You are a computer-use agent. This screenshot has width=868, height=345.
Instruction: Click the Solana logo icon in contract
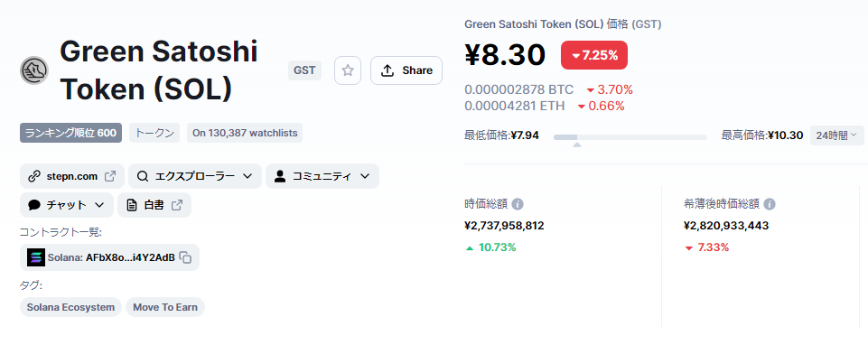[36, 257]
